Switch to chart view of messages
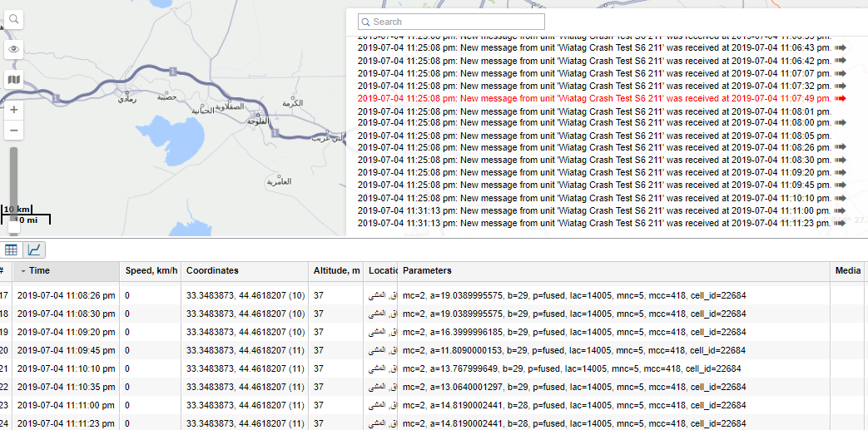868x430 pixels. [34, 250]
